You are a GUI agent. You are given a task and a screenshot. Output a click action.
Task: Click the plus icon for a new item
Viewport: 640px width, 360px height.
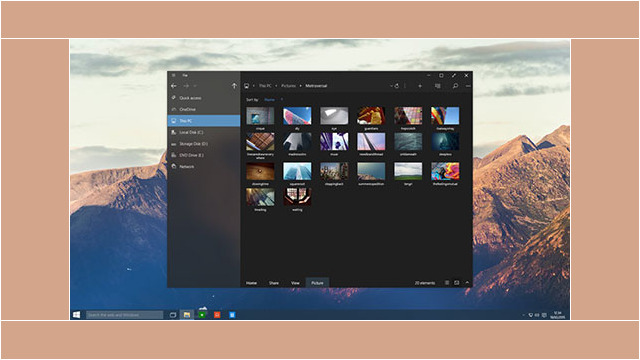click(420, 86)
